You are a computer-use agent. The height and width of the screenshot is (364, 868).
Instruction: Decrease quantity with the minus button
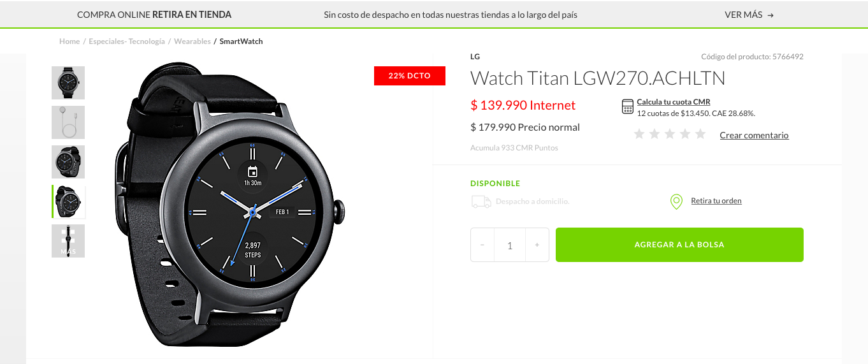pyautogui.click(x=482, y=245)
